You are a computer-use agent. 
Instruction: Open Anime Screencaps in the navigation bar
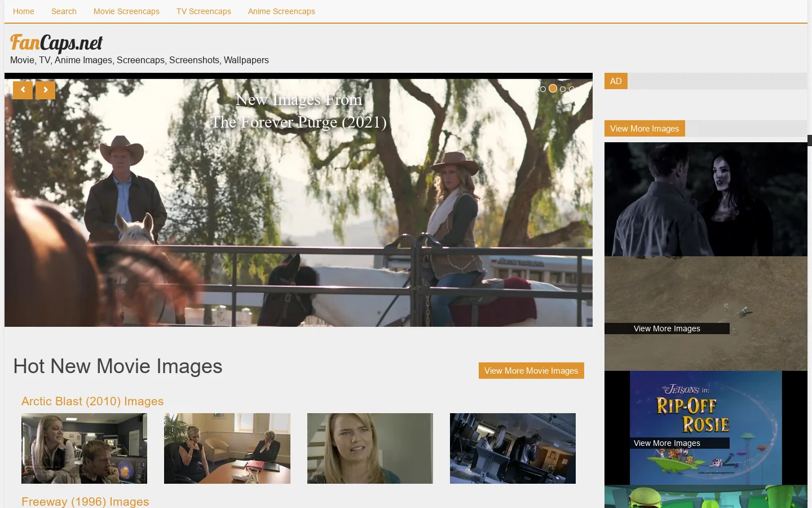click(x=281, y=11)
